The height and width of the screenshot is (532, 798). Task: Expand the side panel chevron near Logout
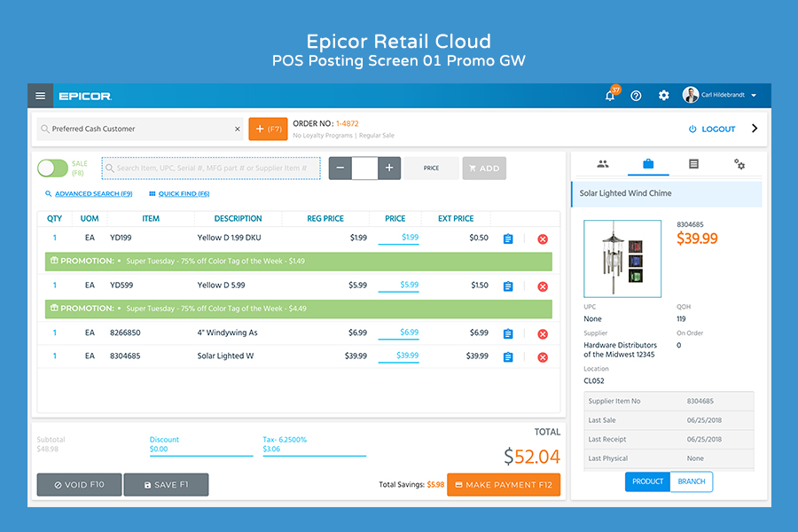coord(755,129)
